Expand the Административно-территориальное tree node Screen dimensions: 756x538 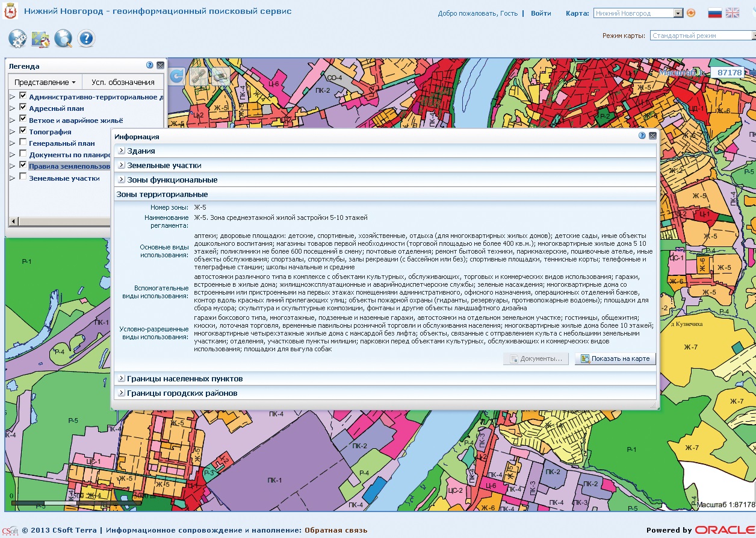pyautogui.click(x=13, y=97)
